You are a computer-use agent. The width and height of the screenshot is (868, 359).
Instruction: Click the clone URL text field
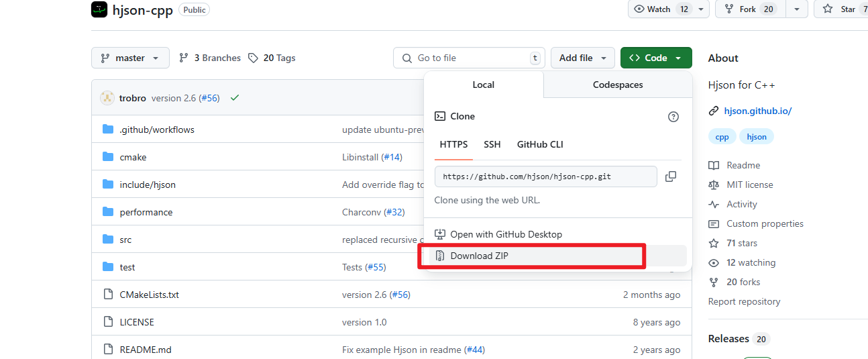(545, 176)
